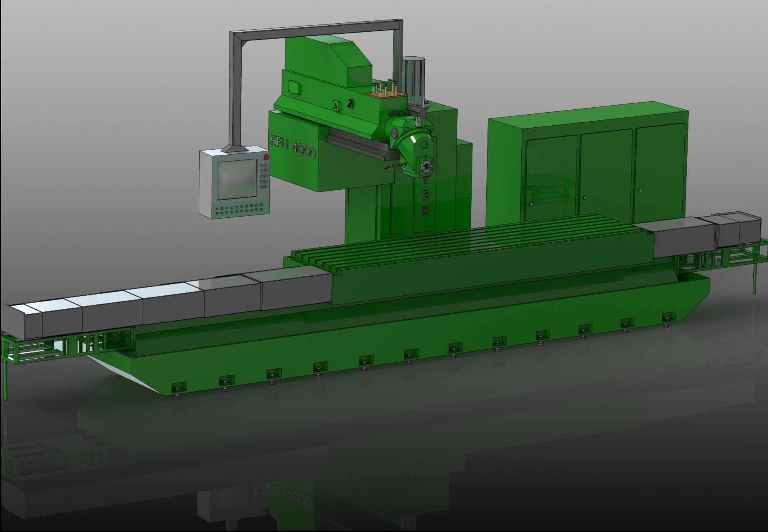Select the spindle nose on the milling head
Screen dimensions: 768x532
tap(426, 166)
